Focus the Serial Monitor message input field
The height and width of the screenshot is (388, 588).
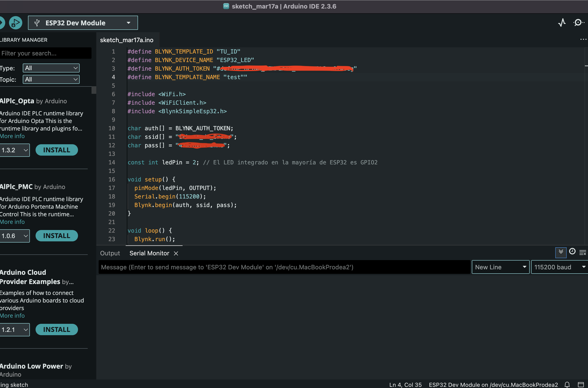click(x=284, y=267)
